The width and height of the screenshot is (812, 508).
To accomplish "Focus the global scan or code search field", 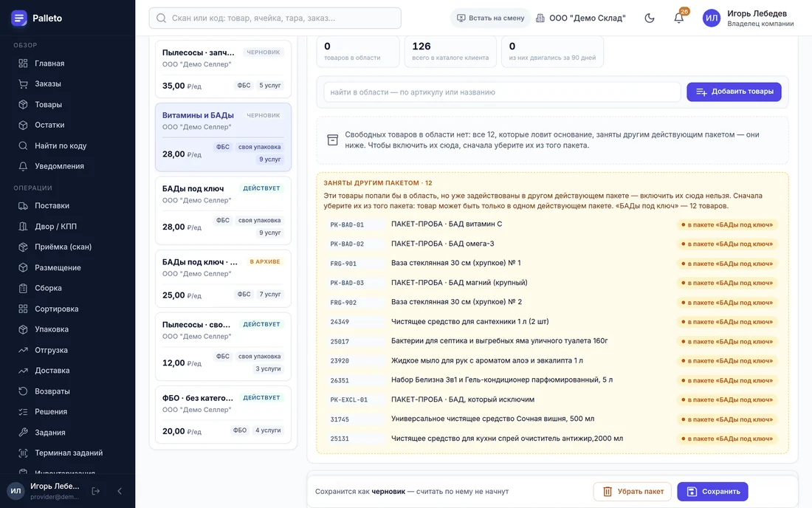I will tap(275, 18).
